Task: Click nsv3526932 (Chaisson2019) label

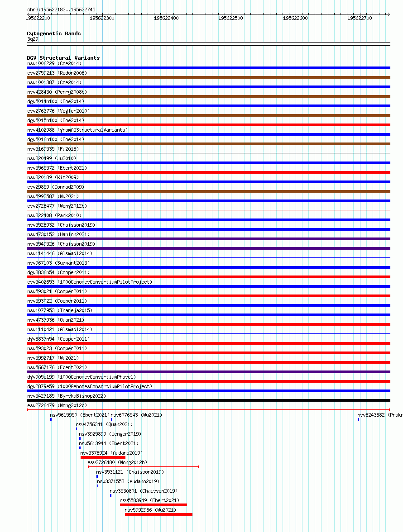Action: coord(61,225)
